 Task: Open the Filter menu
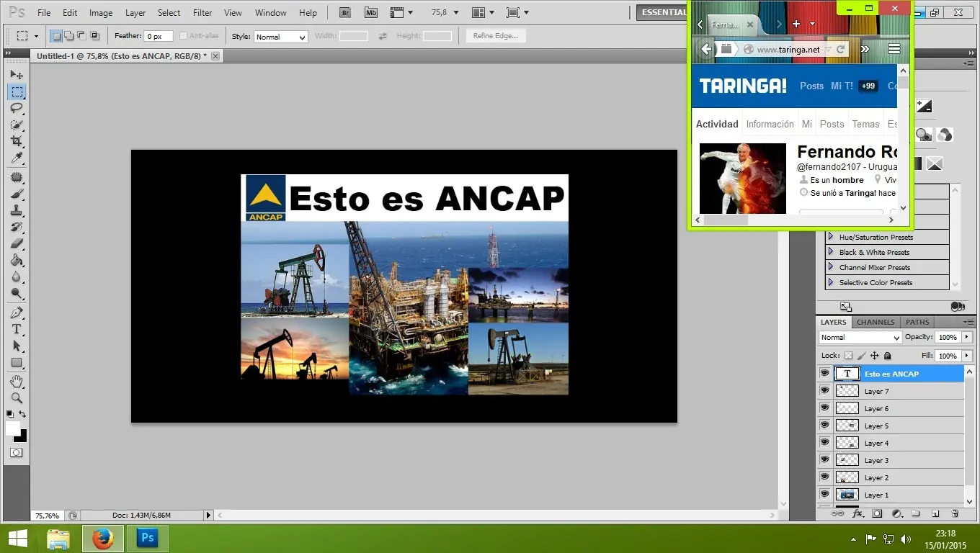[202, 13]
